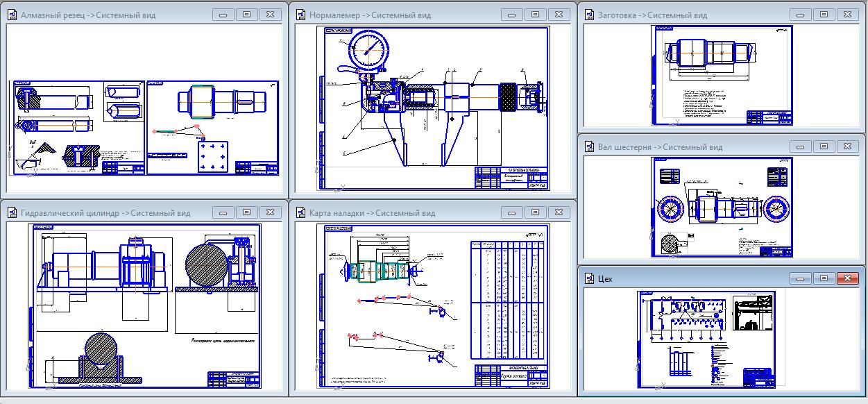This screenshot has height=404, width=868.
Task: Click the shaft drawing in Заготовка window
Action: (709, 53)
